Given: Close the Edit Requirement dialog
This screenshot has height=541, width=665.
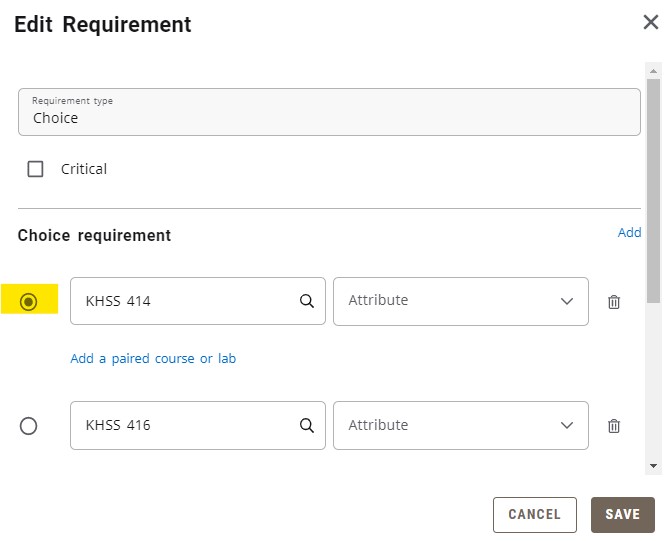Looking at the screenshot, I should 651,22.
